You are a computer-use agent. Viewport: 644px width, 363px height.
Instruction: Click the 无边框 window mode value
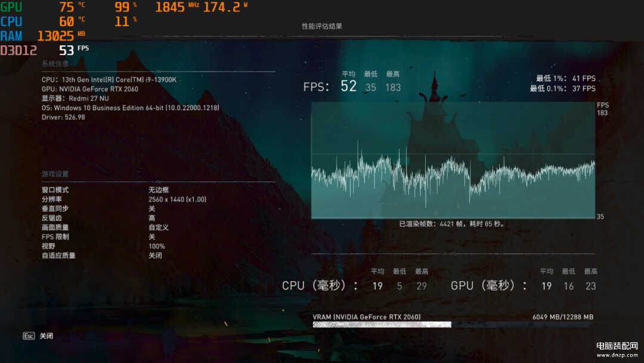159,190
